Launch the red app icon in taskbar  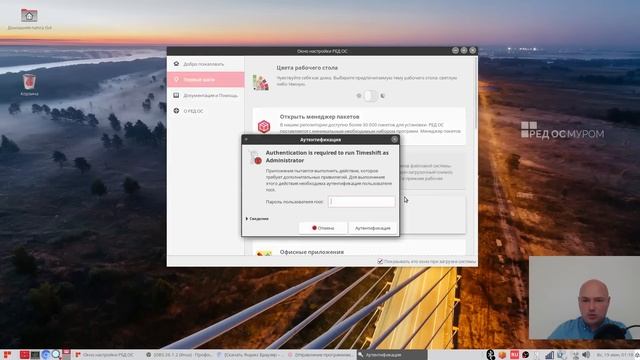click(24, 354)
